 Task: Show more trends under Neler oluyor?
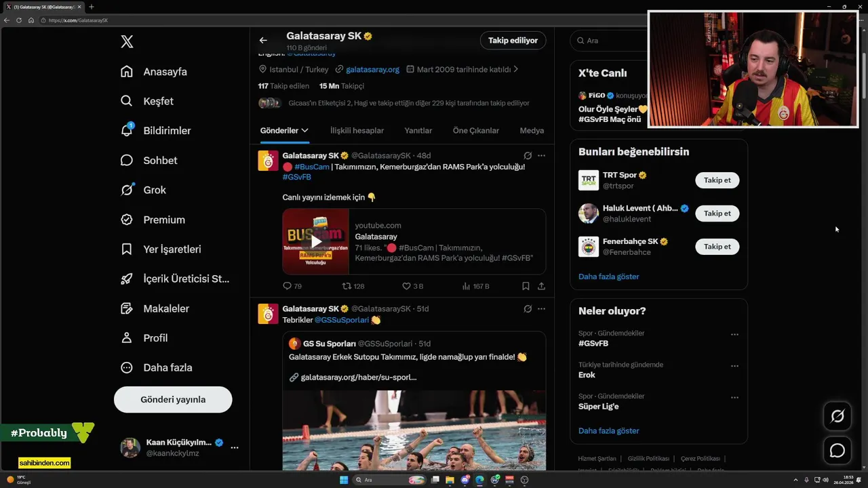click(x=608, y=431)
